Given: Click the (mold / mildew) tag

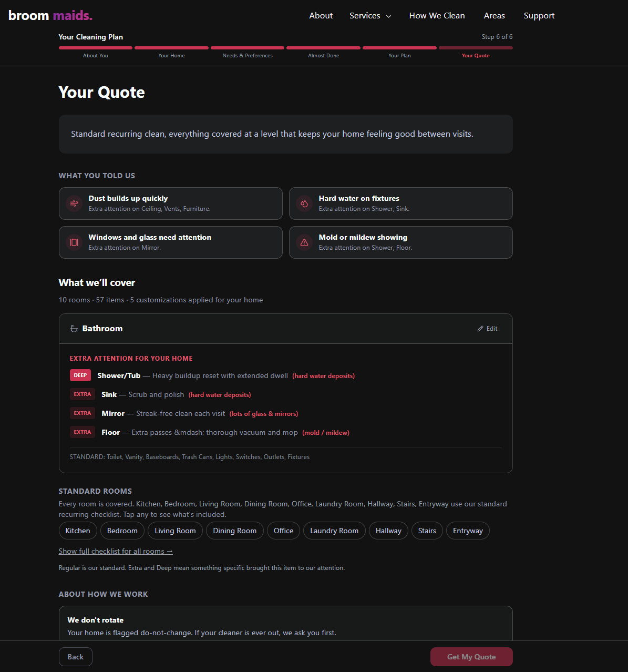Looking at the screenshot, I should click(326, 433).
